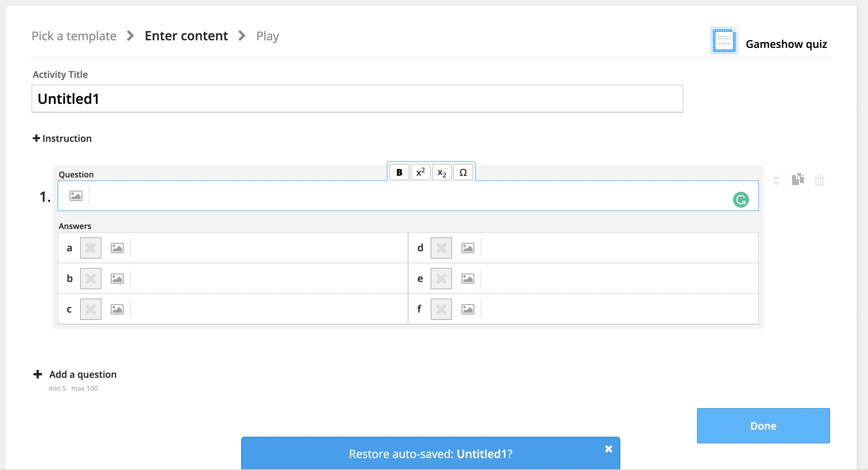Image resolution: width=868 pixels, height=470 pixels.
Task: Click the Bold formatting icon
Action: coord(399,172)
